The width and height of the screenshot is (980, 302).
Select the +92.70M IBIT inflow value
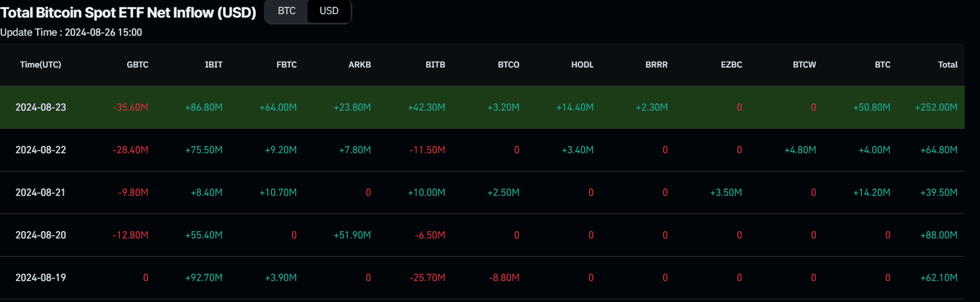pos(204,278)
